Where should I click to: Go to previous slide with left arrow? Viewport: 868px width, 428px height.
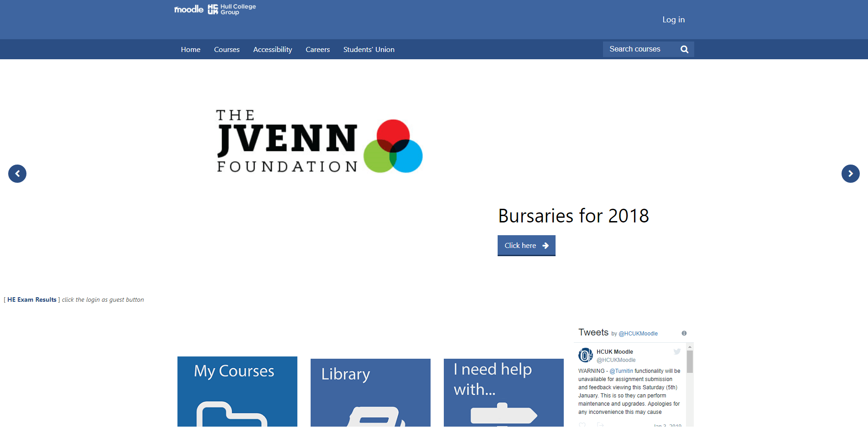pyautogui.click(x=17, y=174)
